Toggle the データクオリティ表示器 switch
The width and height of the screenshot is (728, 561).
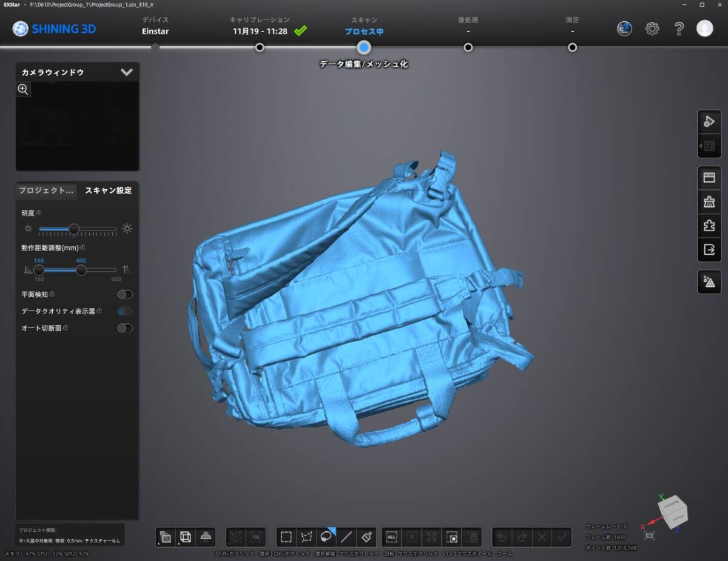tap(125, 311)
